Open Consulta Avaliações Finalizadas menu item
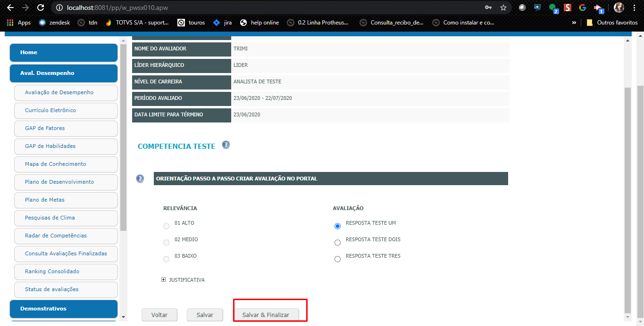Screen dimensions: 644x326 pyautogui.click(x=66, y=253)
